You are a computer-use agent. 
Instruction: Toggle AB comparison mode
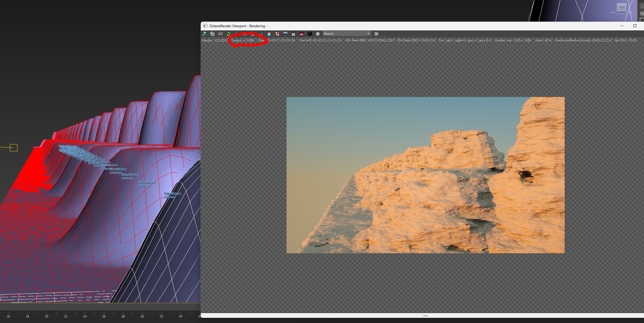click(x=220, y=34)
